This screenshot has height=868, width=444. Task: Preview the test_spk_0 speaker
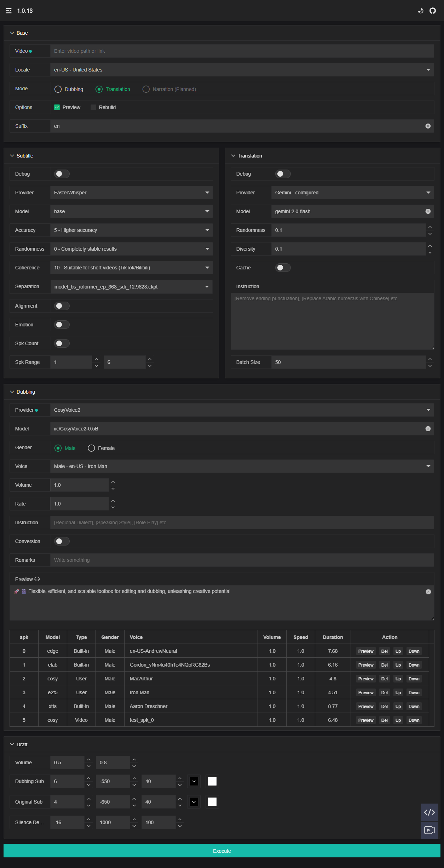coord(366,720)
